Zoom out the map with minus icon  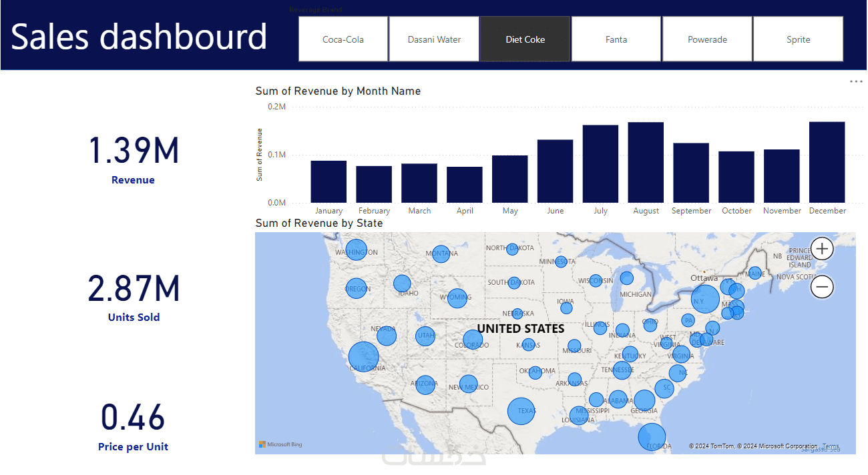[x=822, y=288]
